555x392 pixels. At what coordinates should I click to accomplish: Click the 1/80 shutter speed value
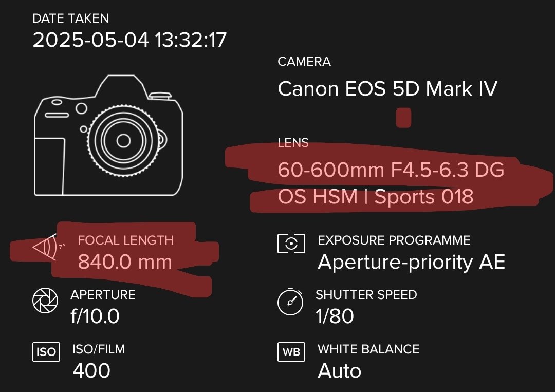click(335, 316)
